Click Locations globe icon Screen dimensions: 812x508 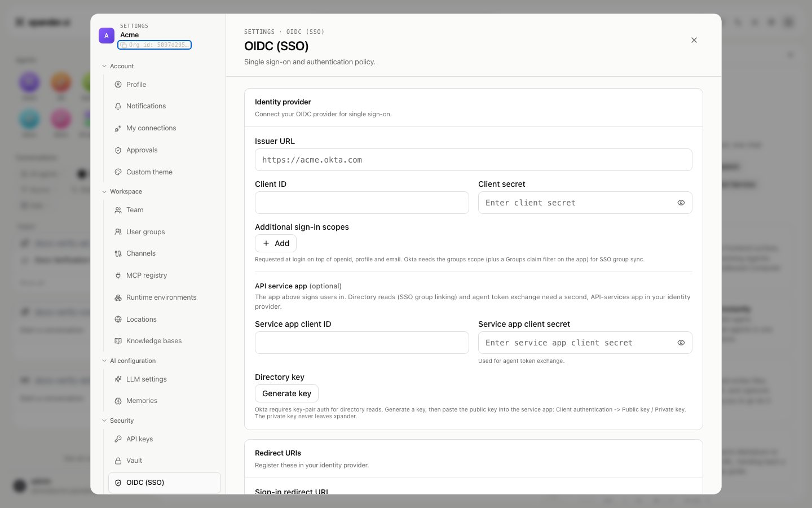tap(118, 319)
